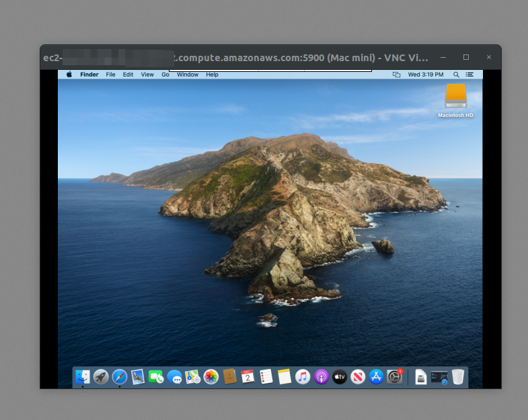Open the Help menu
The image size is (528, 420).
pyautogui.click(x=212, y=75)
